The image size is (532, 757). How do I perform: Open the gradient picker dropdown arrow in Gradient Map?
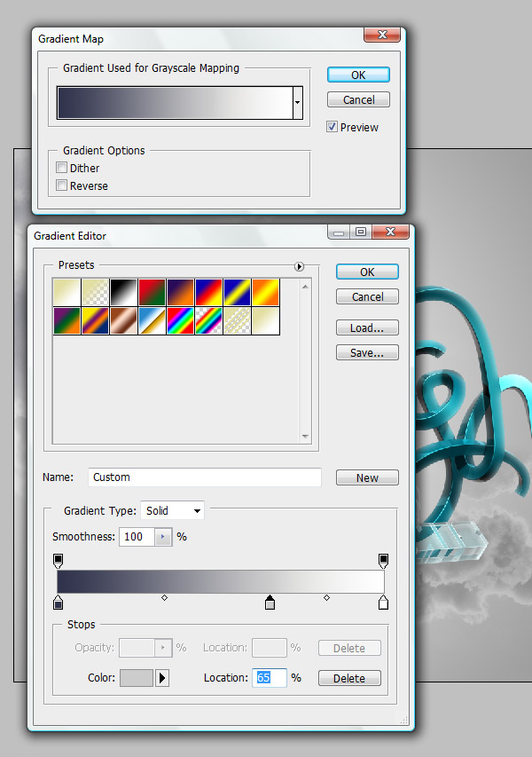(x=298, y=102)
